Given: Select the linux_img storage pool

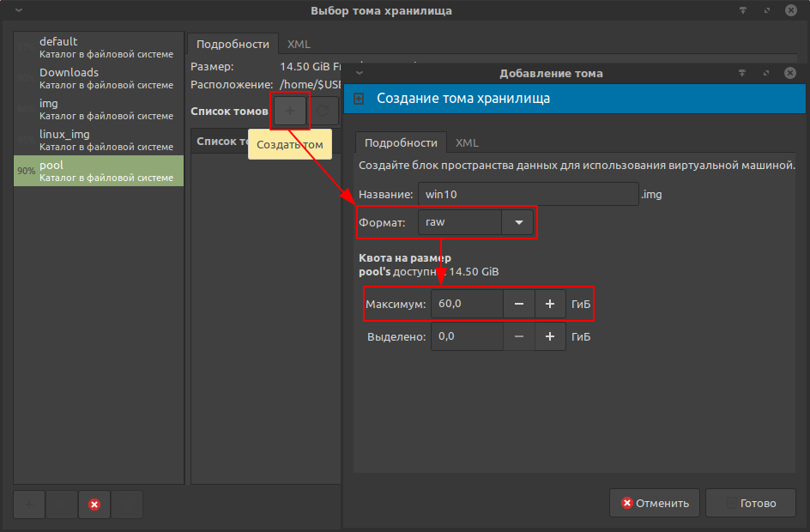Looking at the screenshot, I should click(99, 140).
